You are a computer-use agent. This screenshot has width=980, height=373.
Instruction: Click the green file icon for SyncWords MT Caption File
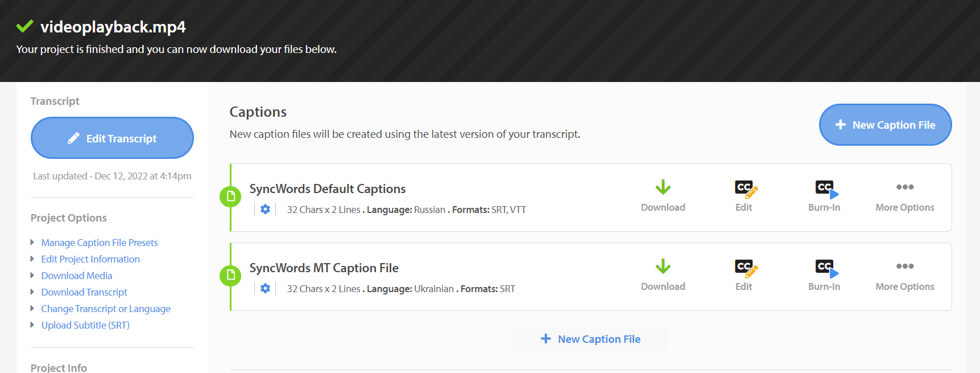click(230, 276)
